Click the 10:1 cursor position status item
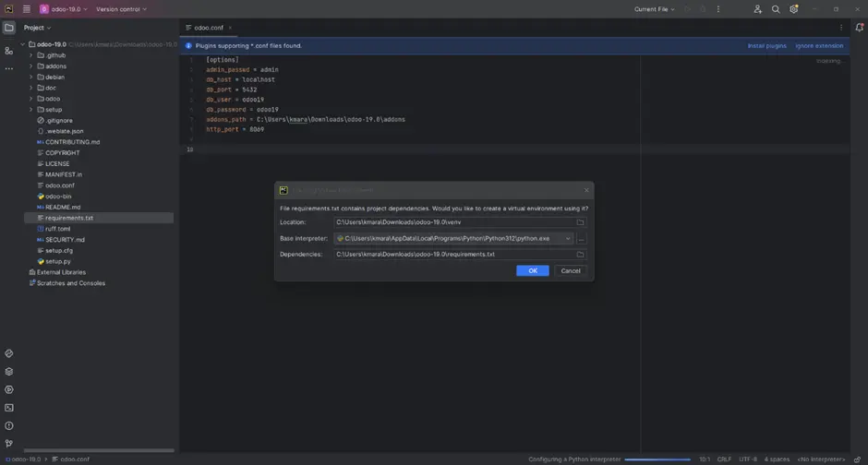The image size is (868, 465). pos(705,459)
